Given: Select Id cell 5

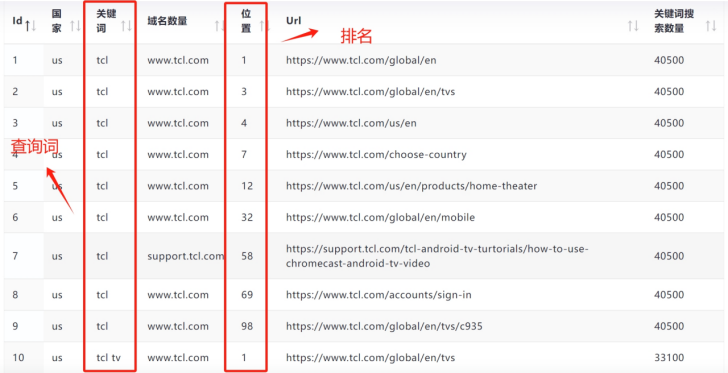Looking at the screenshot, I should click(x=15, y=186).
